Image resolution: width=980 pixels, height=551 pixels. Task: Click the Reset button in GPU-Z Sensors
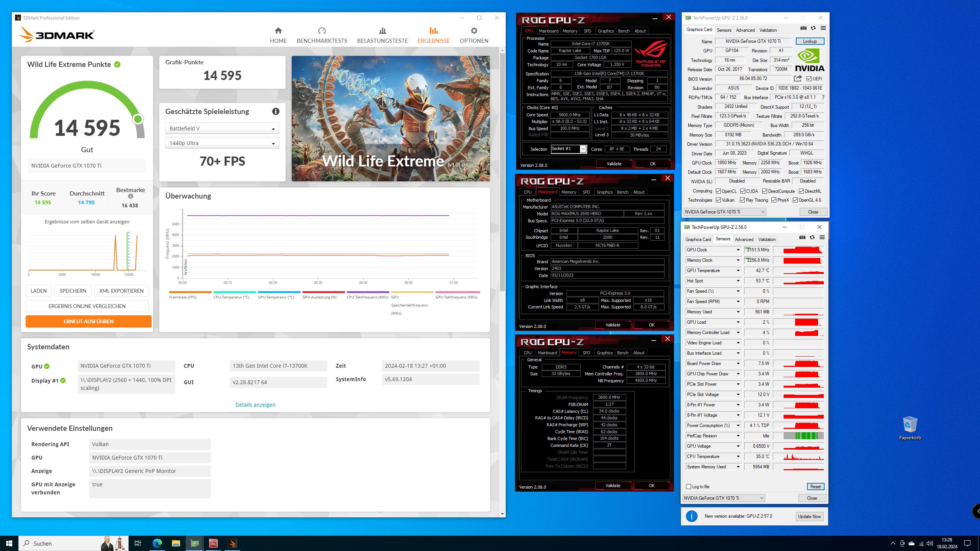click(815, 487)
